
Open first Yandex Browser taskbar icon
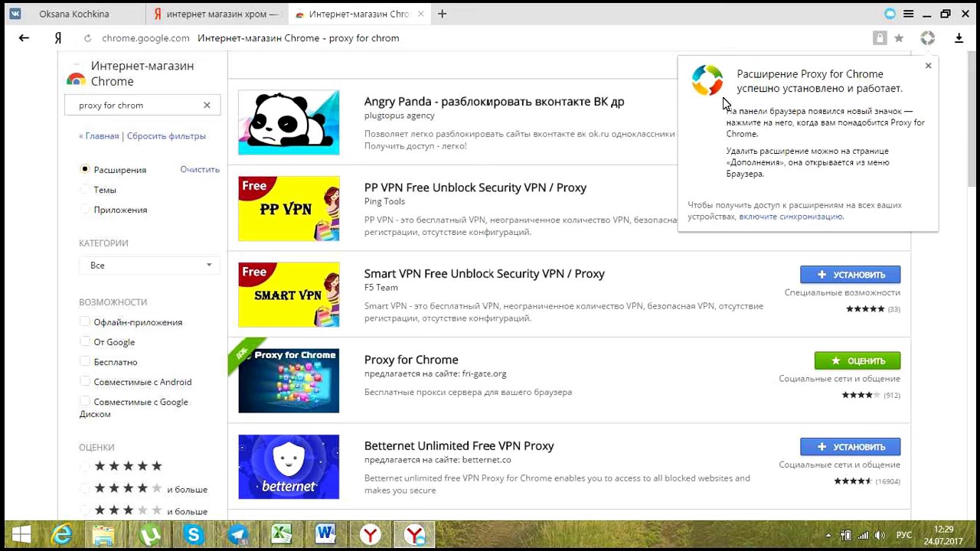[371, 534]
